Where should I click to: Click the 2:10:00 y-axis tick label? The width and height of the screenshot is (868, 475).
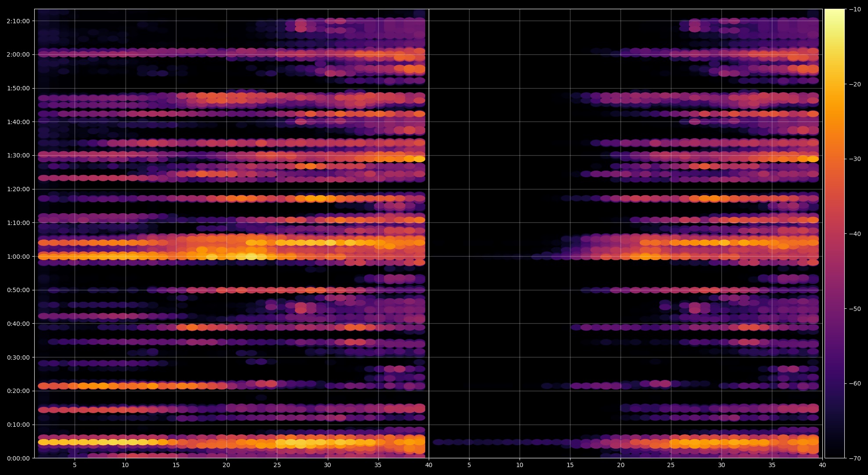18,21
